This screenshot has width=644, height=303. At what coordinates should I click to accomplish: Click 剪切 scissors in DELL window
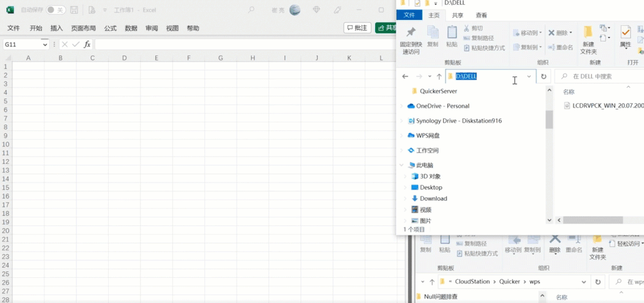(473, 28)
